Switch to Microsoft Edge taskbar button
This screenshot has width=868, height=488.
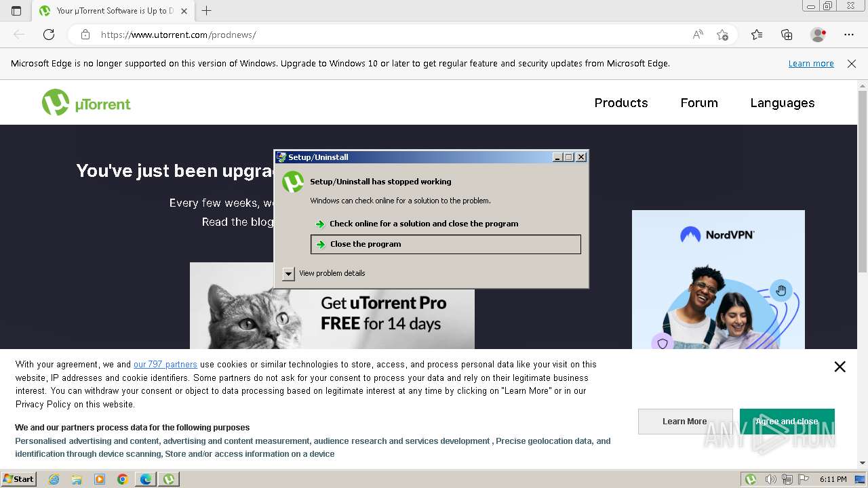point(146,479)
